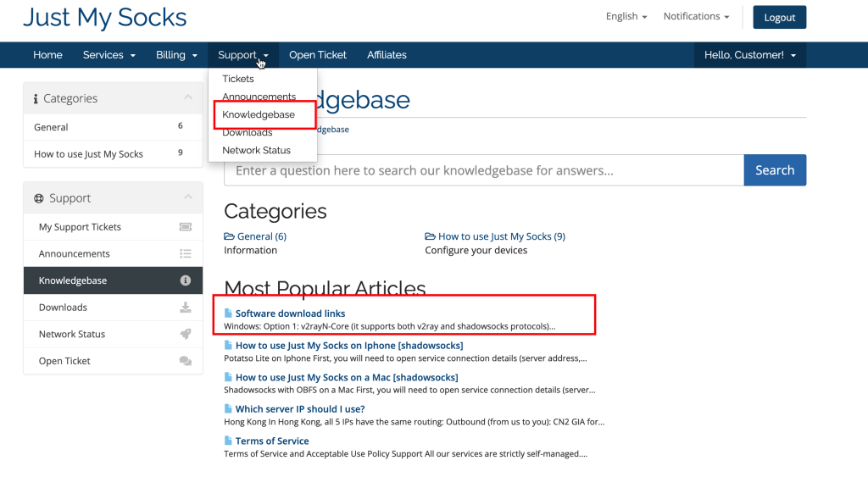
Task: Focus the knowledgebase search input field
Action: click(484, 170)
